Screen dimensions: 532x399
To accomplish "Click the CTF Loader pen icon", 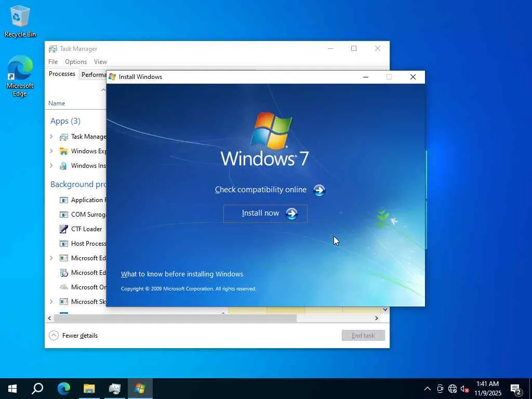I will pos(64,229).
